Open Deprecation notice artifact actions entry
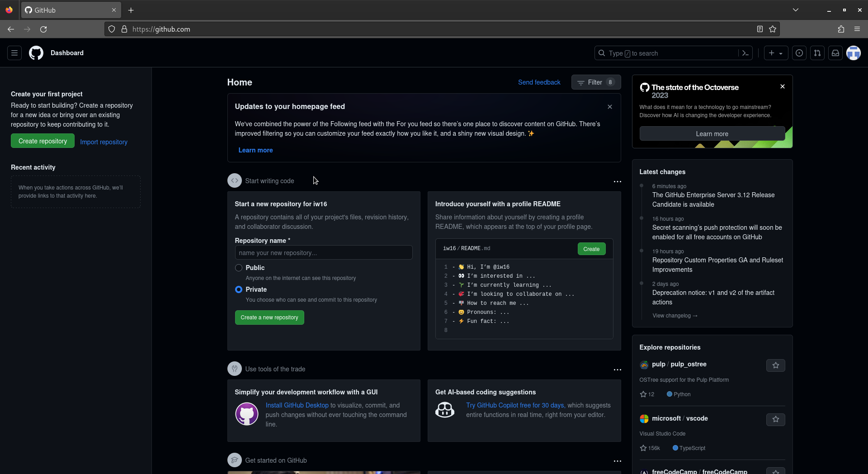 [713, 297]
